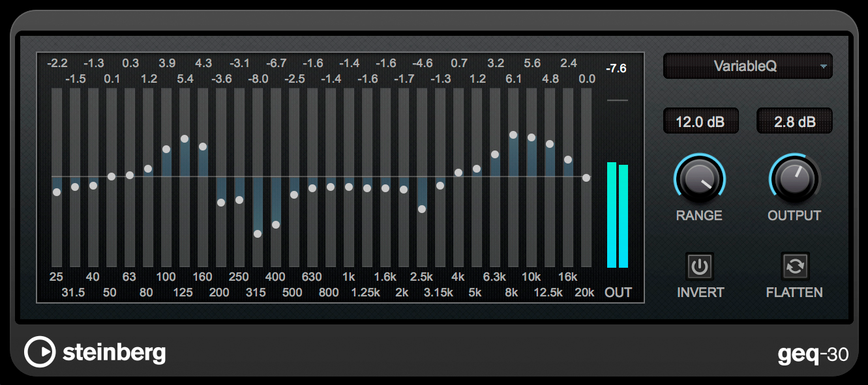868x385 pixels.
Task: Click the 315 Hz band slider handle
Action: click(258, 234)
